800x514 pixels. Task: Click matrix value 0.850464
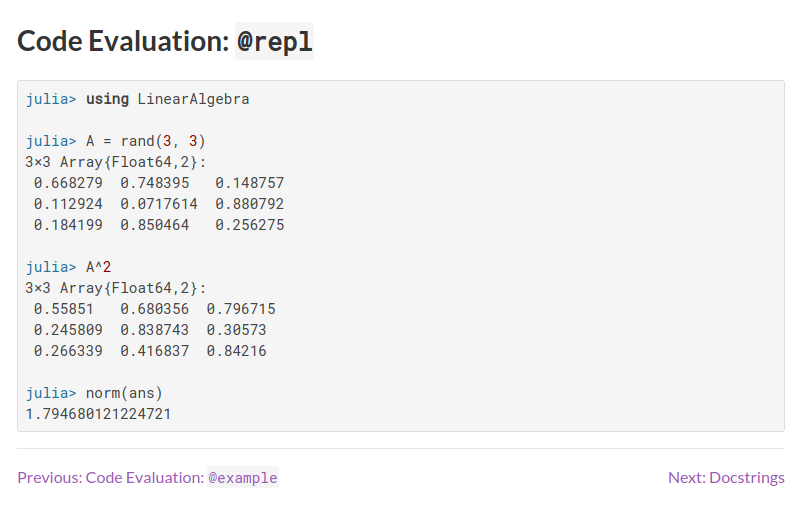tap(154, 225)
